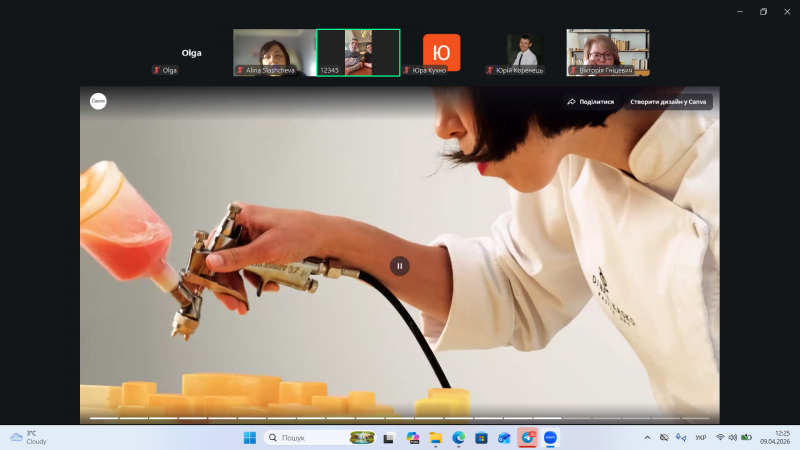Select Юрій Коренець participant thumbnail
800x450 pixels.
(x=524, y=52)
